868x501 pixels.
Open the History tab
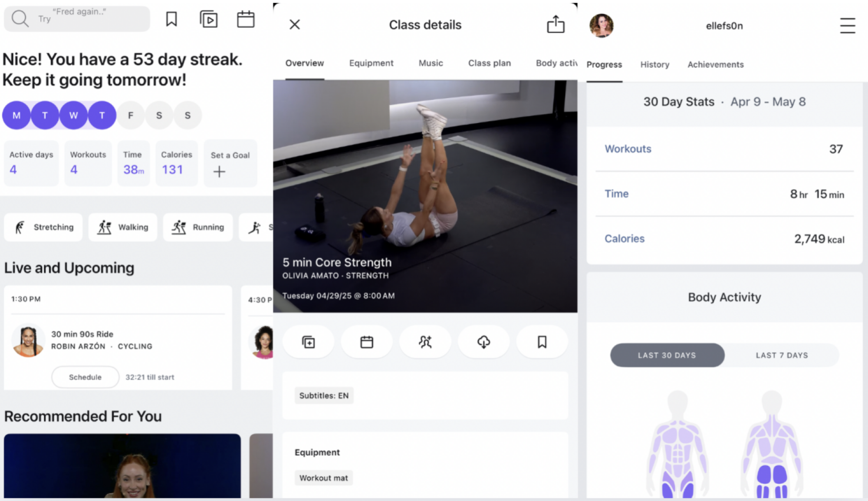[x=654, y=65]
